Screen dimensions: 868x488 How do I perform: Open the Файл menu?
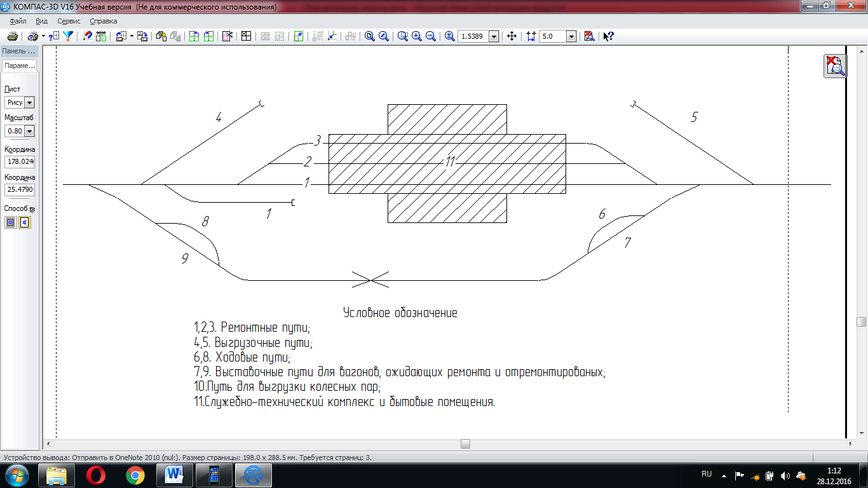coord(18,21)
